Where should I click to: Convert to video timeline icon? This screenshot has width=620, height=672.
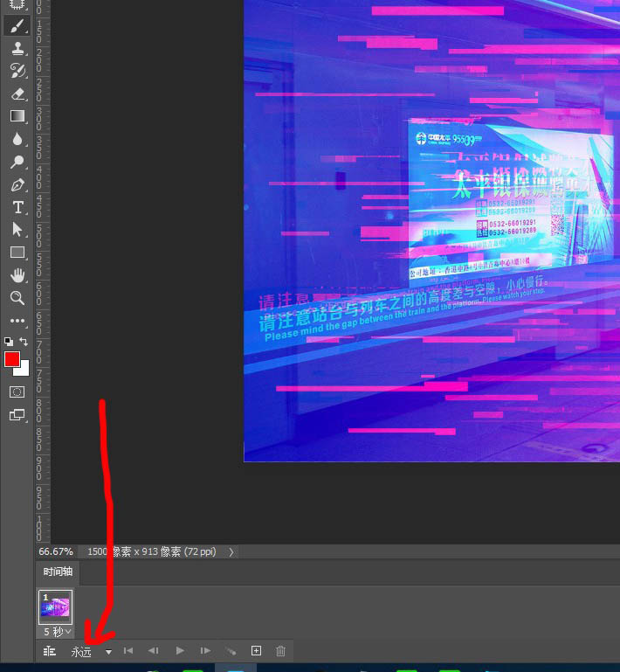click(50, 651)
